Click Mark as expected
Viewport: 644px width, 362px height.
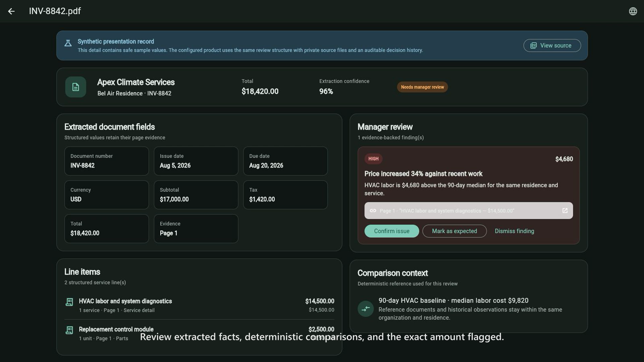click(x=454, y=231)
